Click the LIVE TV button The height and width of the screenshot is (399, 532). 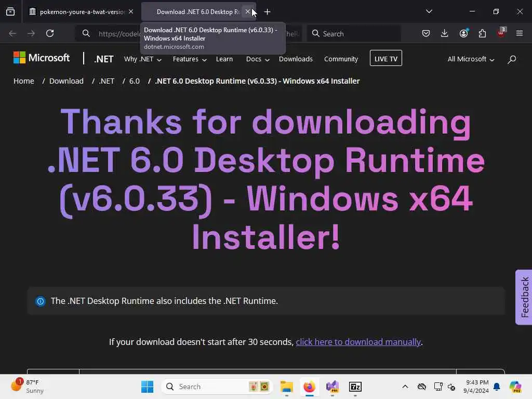click(x=386, y=58)
